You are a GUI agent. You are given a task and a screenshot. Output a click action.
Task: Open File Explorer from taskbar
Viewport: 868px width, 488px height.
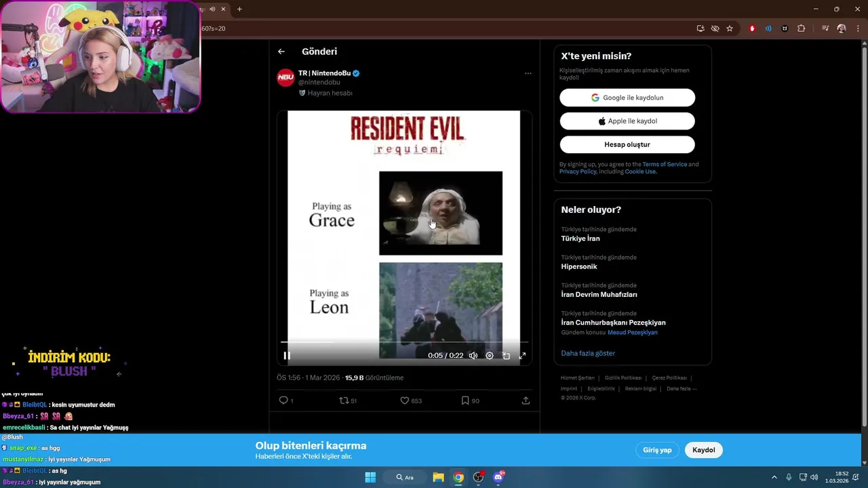pyautogui.click(x=438, y=477)
